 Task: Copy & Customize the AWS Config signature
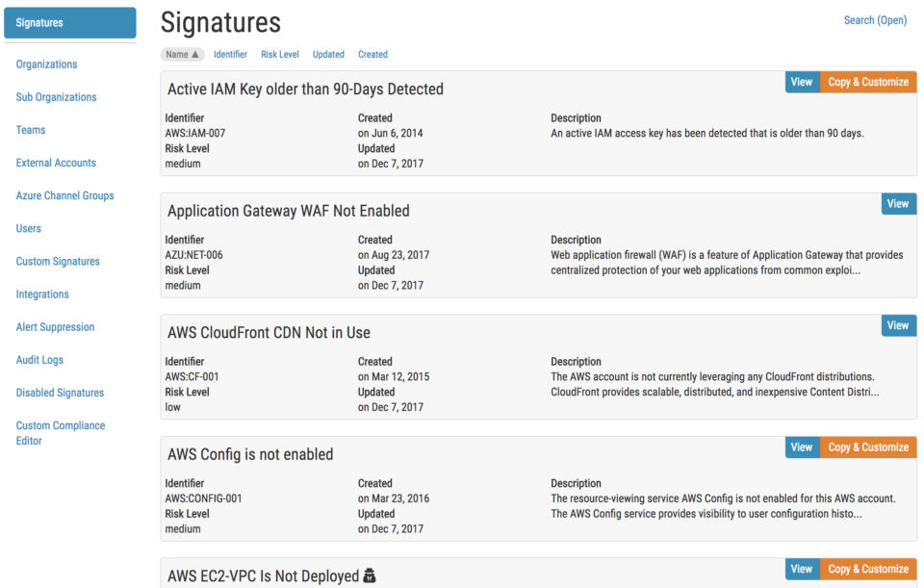tap(867, 447)
